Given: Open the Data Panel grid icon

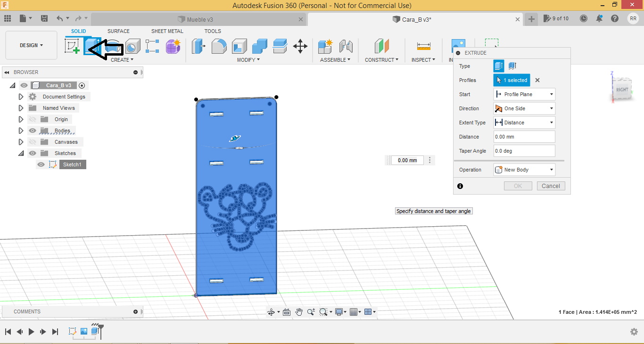Looking at the screenshot, I should (8, 18).
